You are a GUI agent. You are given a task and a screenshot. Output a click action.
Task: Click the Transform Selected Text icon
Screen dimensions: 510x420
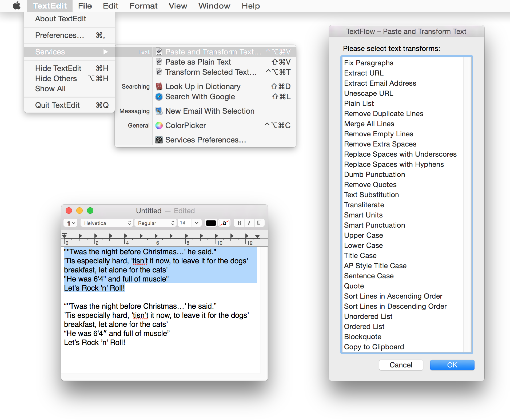(x=159, y=72)
